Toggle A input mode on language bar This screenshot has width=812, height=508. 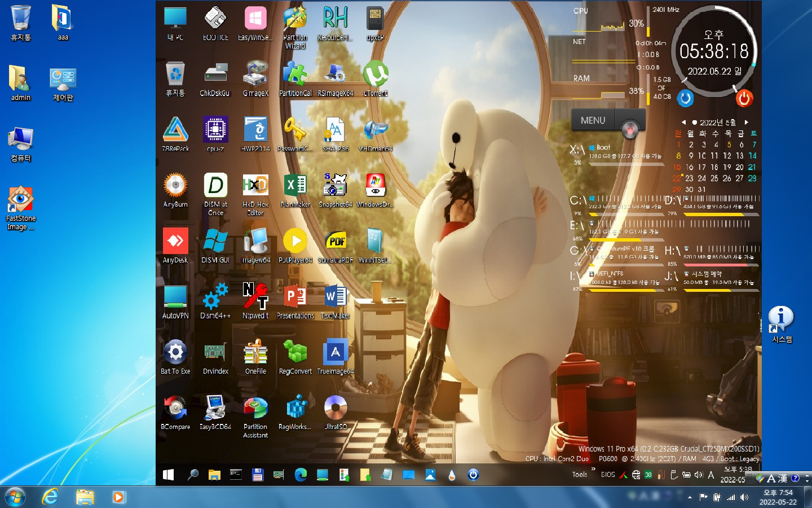click(771, 478)
